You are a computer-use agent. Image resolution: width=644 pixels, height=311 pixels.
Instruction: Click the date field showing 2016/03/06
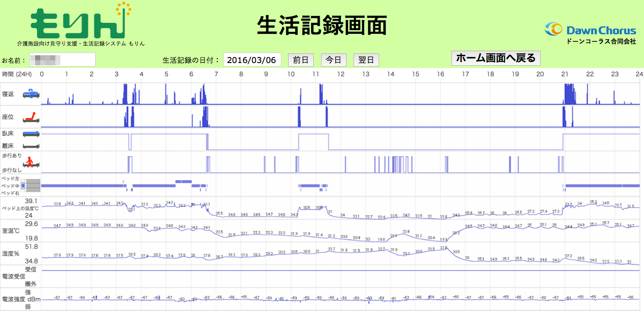(x=252, y=60)
